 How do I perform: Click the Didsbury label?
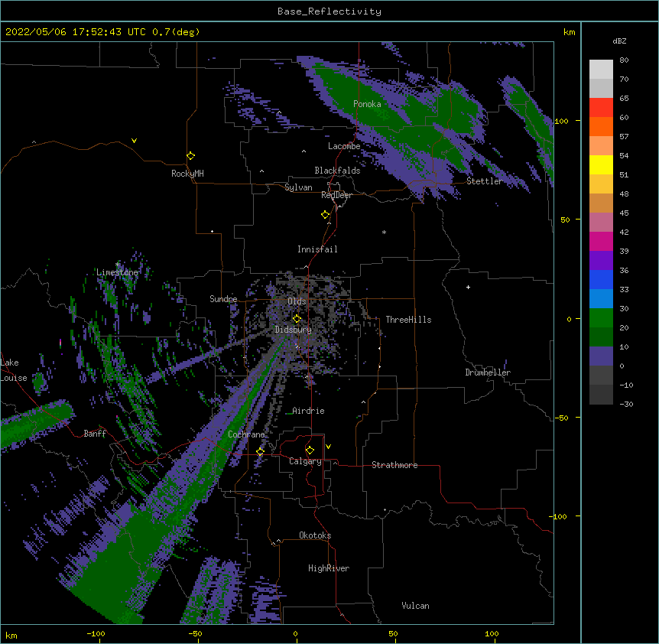pyautogui.click(x=294, y=330)
